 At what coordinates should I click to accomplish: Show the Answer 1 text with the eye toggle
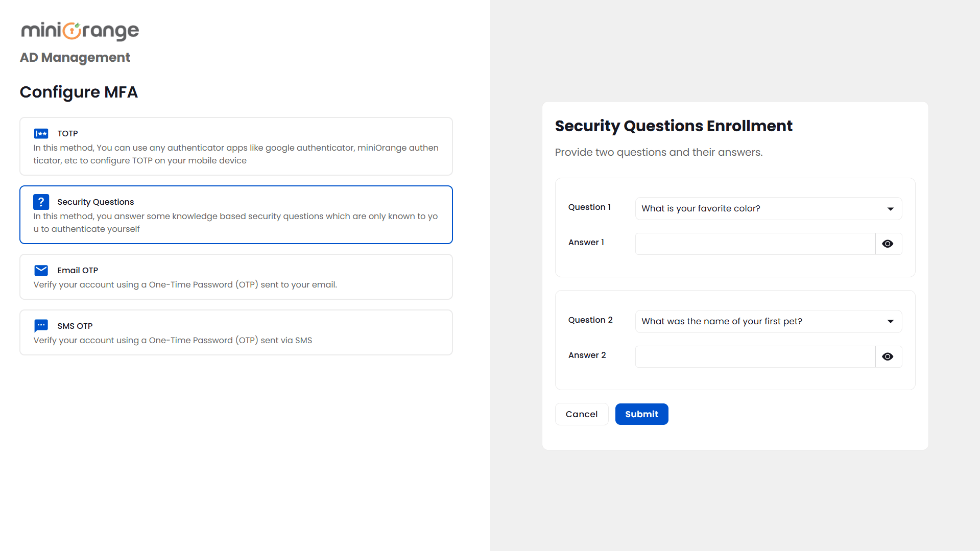pos(888,244)
